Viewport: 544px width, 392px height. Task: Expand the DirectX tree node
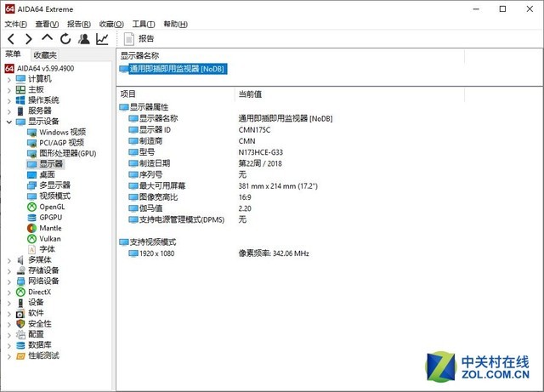[x=9, y=293]
